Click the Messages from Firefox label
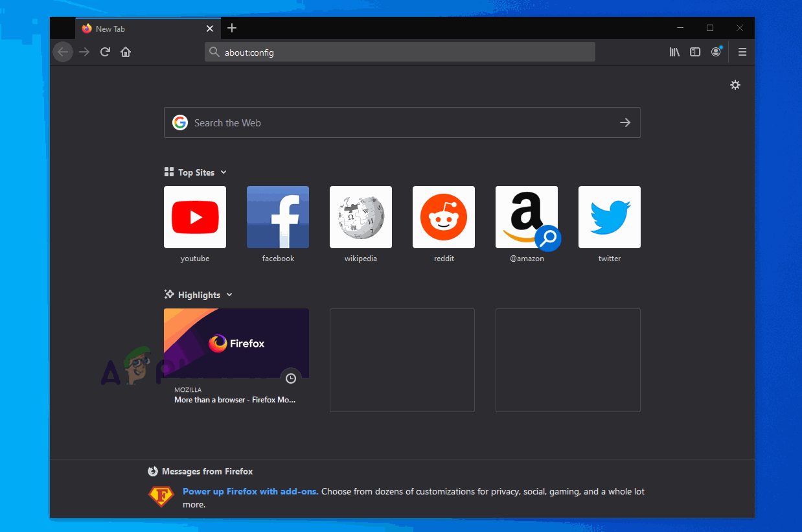This screenshot has height=532, width=802. click(x=207, y=471)
